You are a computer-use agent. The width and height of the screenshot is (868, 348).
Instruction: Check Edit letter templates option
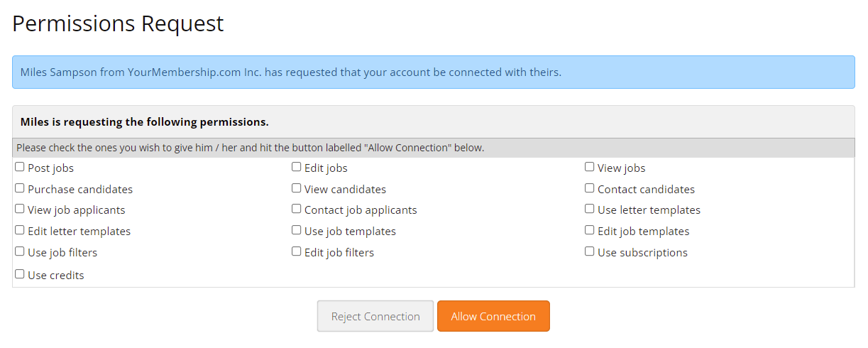20,231
